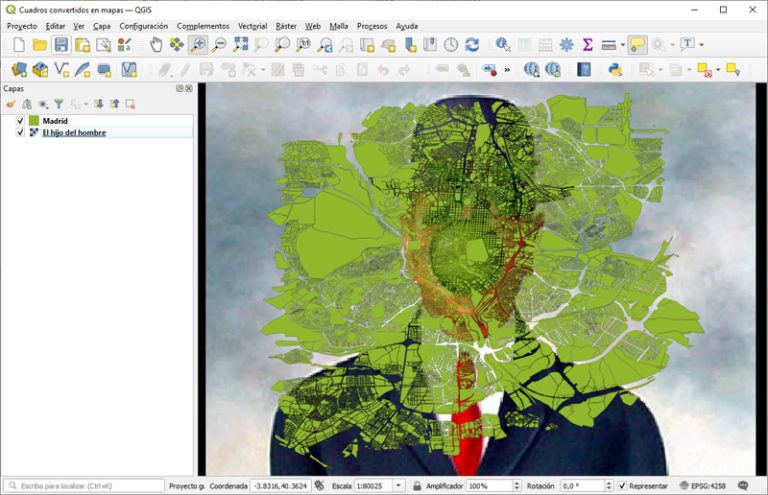Click the Coordenada input field
This screenshot has height=495, width=768.
(281, 486)
